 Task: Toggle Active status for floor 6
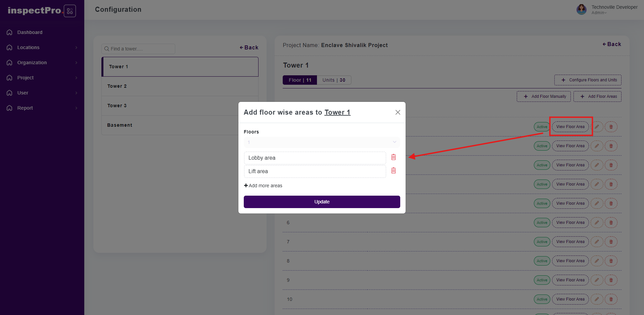click(542, 223)
